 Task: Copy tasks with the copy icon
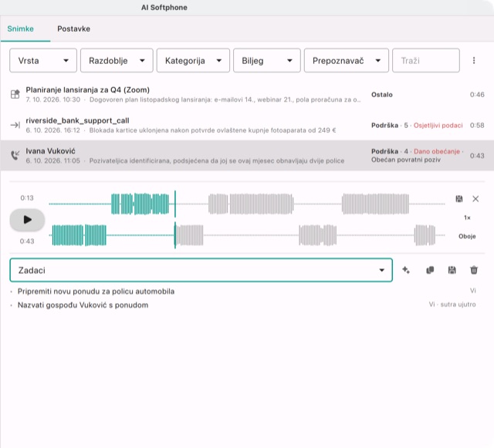tap(430, 270)
